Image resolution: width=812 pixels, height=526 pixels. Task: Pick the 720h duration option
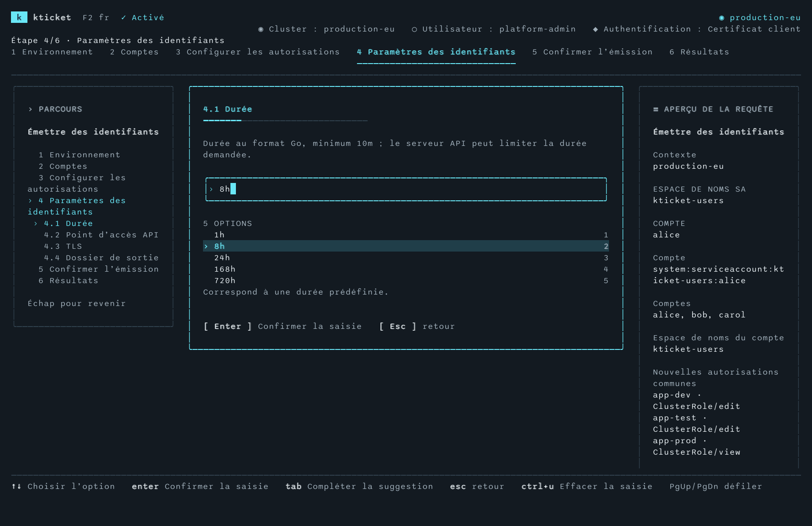(406, 281)
